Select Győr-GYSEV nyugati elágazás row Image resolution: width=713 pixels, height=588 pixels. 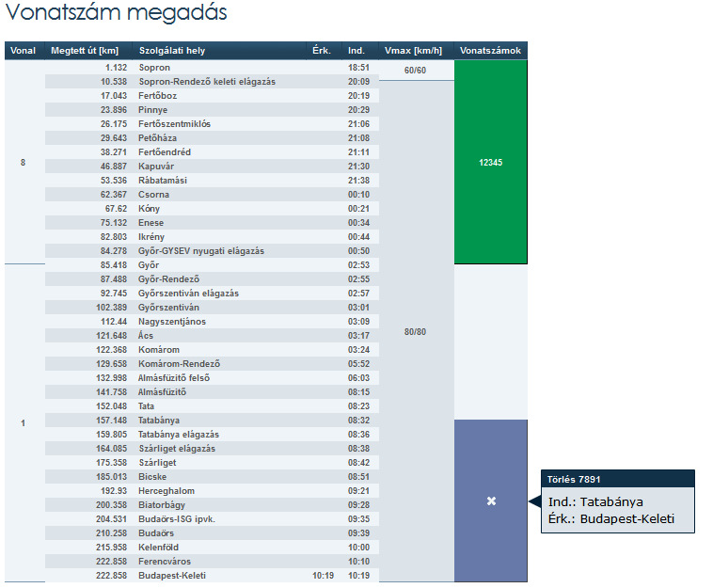[212, 250]
